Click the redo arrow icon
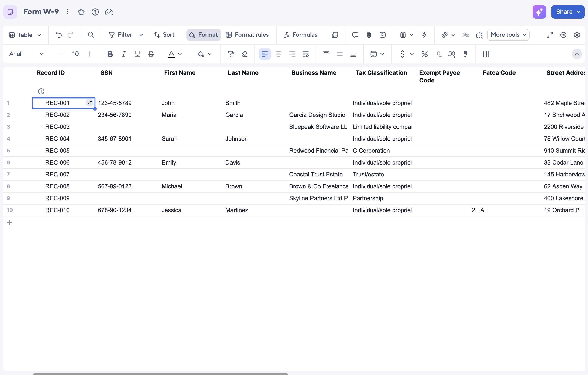The image size is (588, 375). 71,35
